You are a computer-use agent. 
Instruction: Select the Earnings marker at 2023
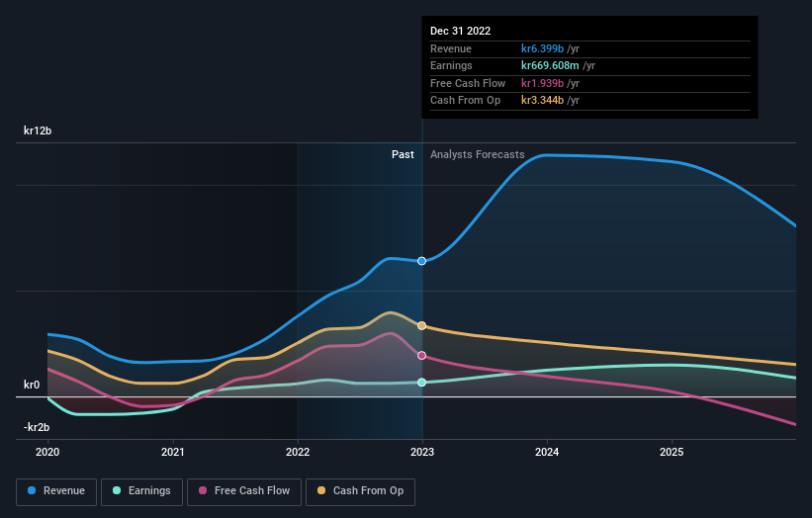tap(422, 383)
